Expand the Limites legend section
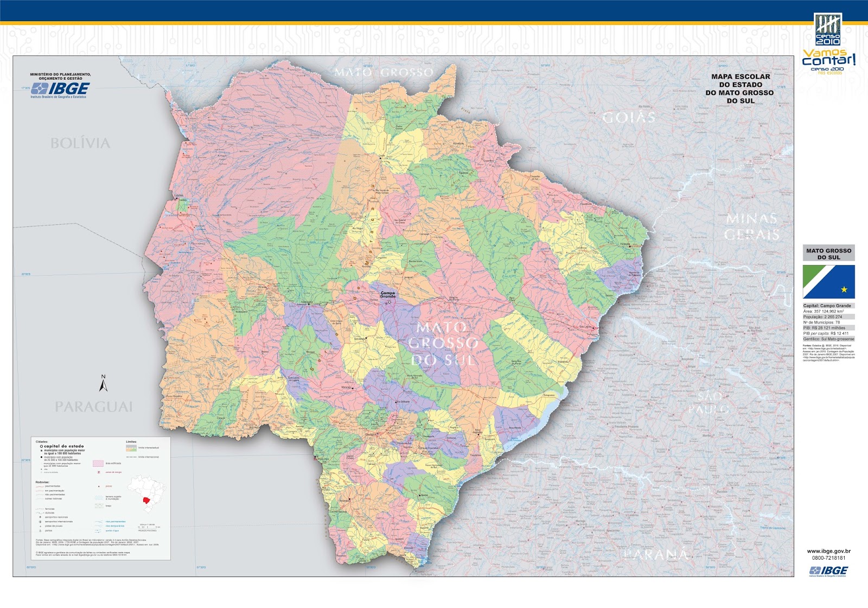 131,441
